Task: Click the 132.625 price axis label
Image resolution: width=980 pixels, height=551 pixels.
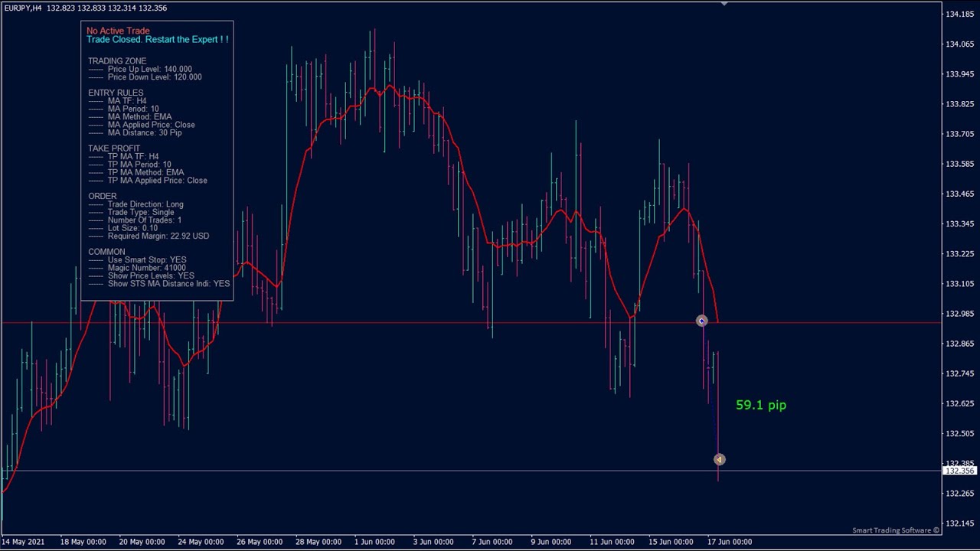Action: click(x=960, y=403)
